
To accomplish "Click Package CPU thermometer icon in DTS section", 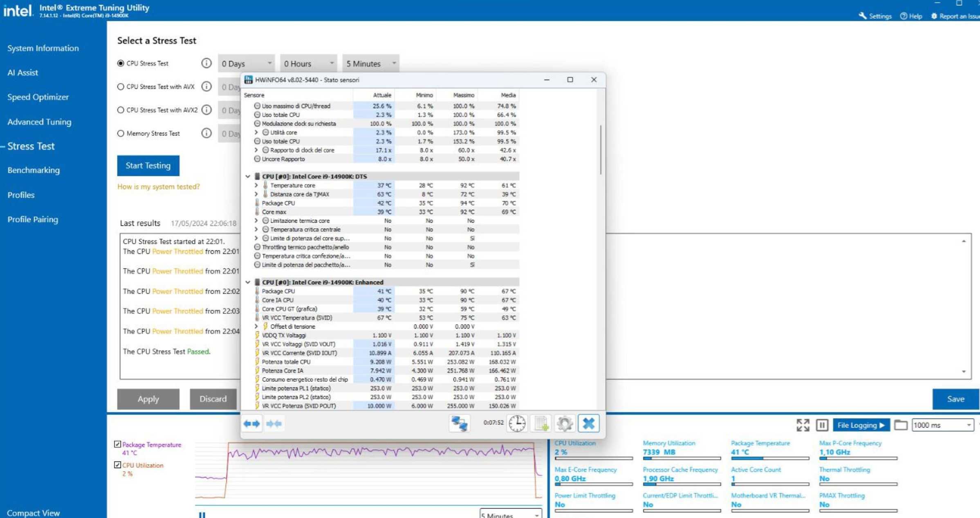I will click(x=257, y=203).
